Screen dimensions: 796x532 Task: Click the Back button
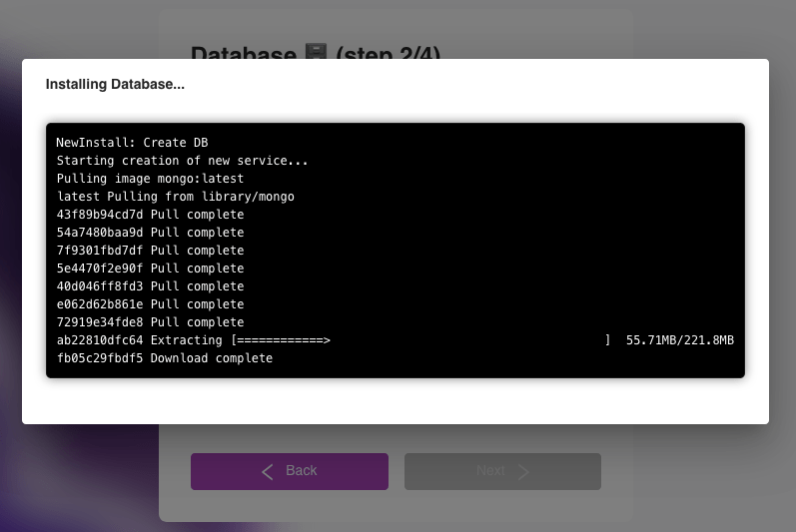point(289,471)
